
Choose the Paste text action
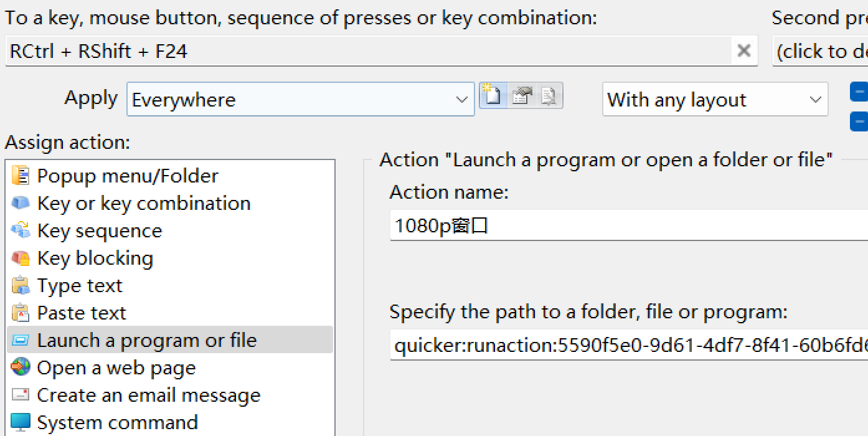(82, 313)
